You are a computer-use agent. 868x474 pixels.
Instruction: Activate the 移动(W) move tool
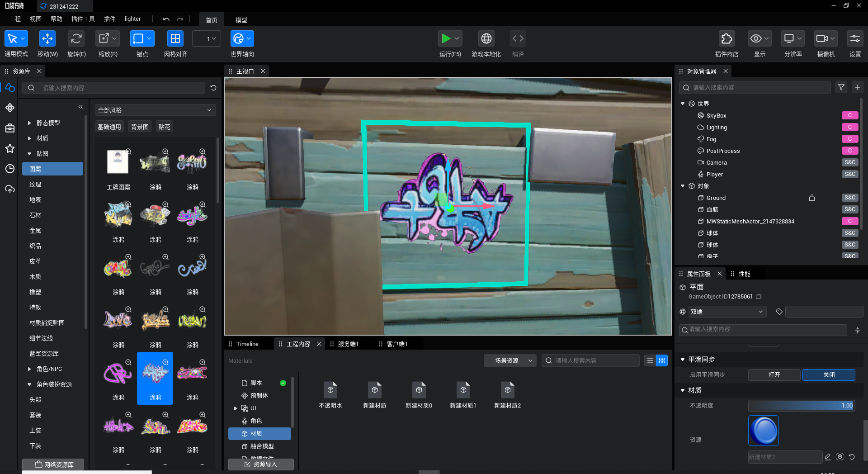pyautogui.click(x=47, y=39)
